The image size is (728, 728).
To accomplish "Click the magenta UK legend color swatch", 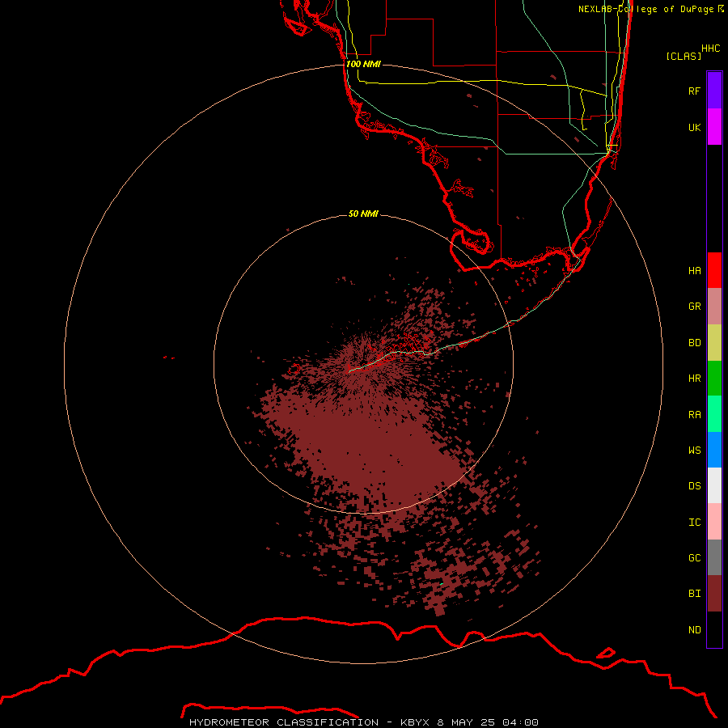I will pos(714,127).
